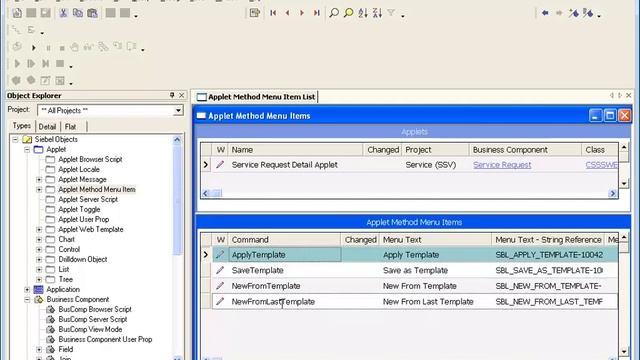Go to the first record
640x360 pixels.
273,13
